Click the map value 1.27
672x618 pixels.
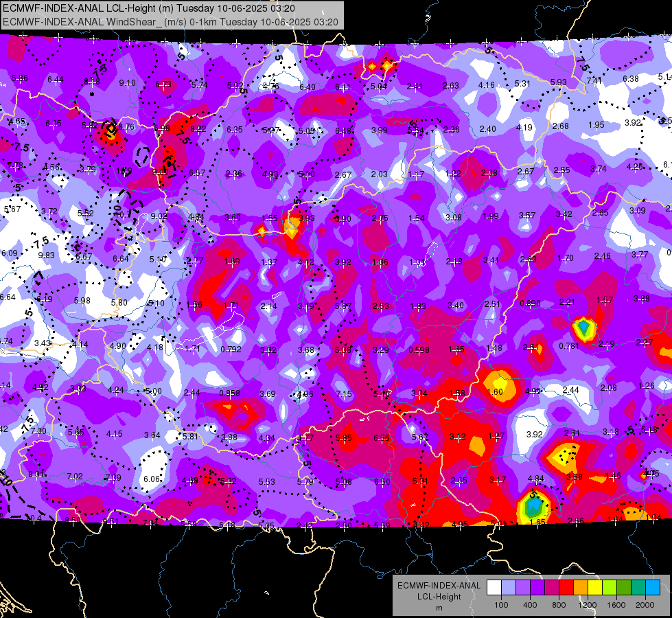pos(496,436)
